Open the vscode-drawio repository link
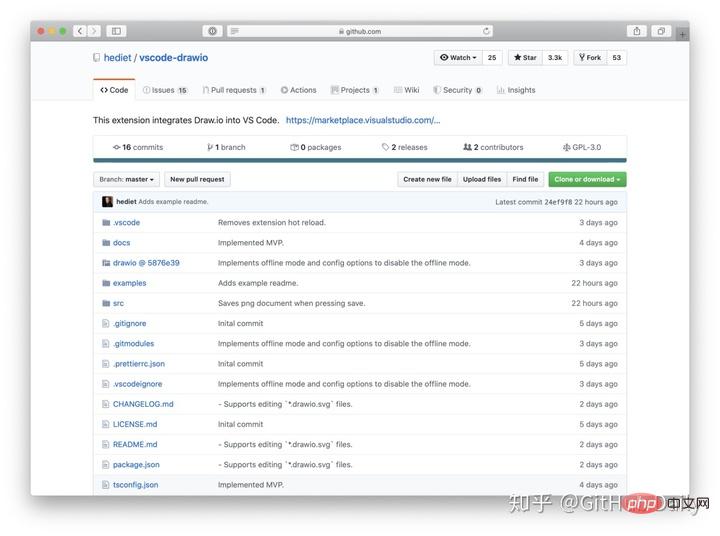Viewport: 720px width, 536px height. [174, 57]
